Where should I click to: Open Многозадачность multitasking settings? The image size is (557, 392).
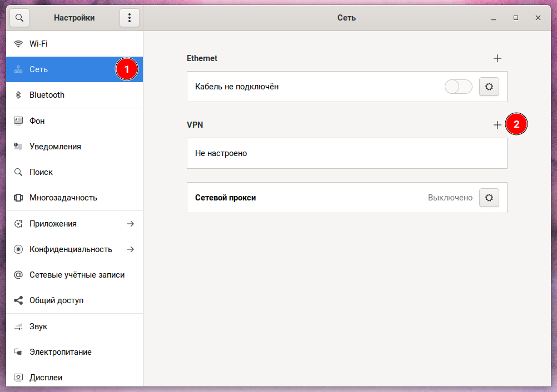(x=63, y=198)
